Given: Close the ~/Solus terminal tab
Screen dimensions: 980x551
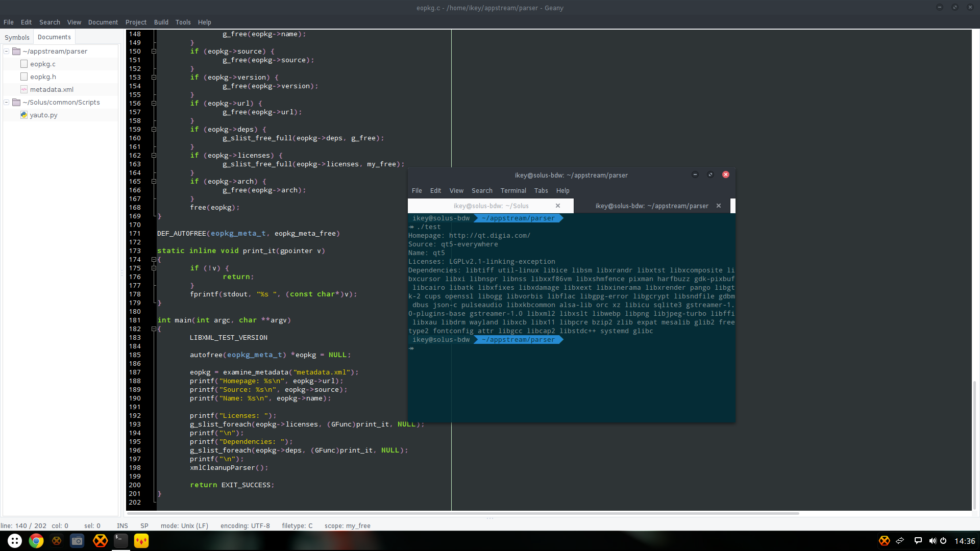Looking at the screenshot, I should [558, 206].
